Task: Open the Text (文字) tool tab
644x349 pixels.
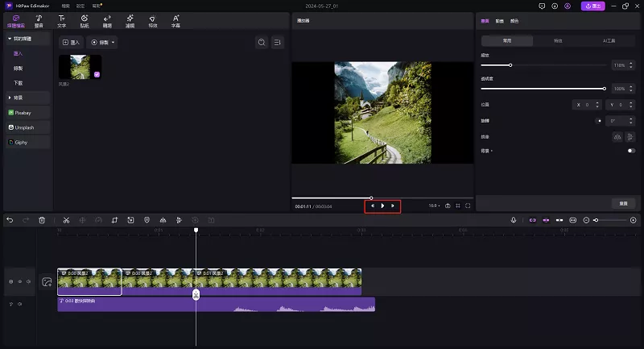Action: coord(61,21)
